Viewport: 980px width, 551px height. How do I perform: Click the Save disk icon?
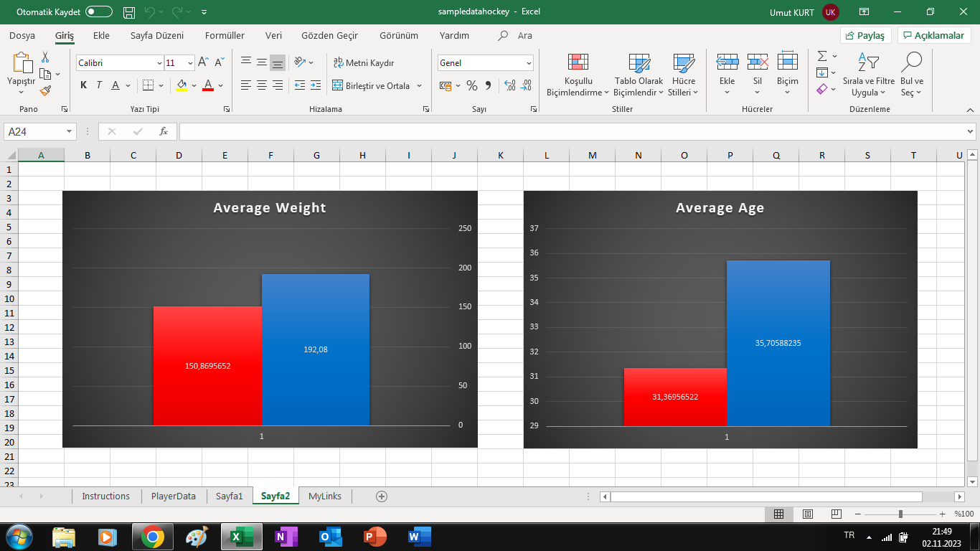(129, 12)
